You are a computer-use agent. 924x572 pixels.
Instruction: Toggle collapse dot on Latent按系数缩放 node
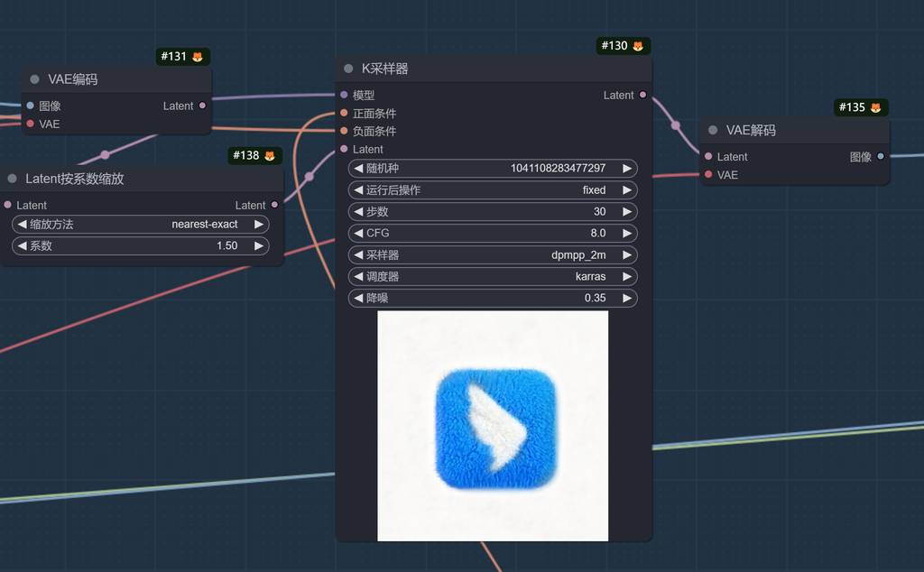click(x=12, y=179)
